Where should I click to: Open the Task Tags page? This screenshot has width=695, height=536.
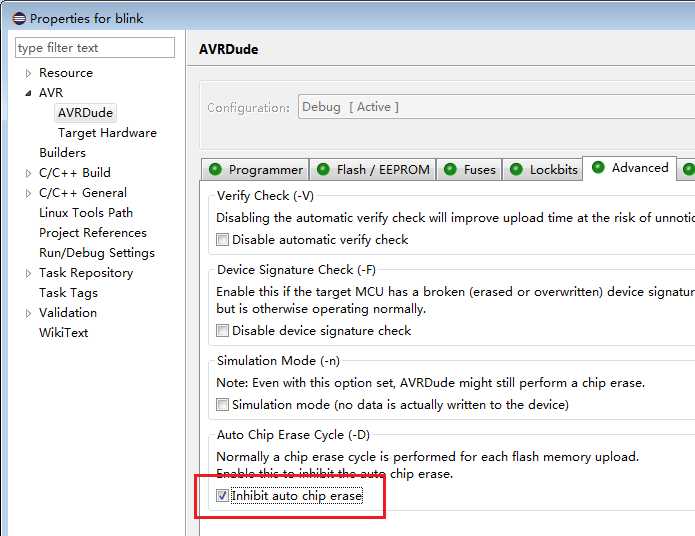(x=68, y=293)
